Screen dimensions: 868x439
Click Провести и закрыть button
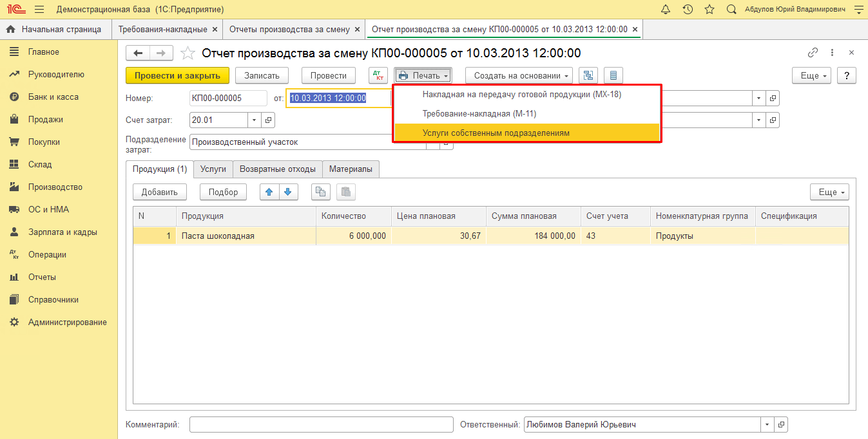pos(177,75)
